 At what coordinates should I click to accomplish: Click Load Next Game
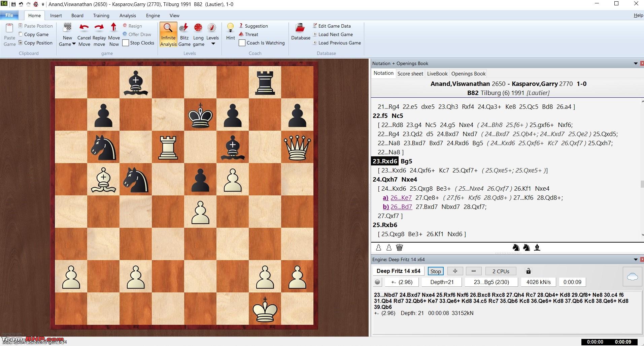(333, 34)
